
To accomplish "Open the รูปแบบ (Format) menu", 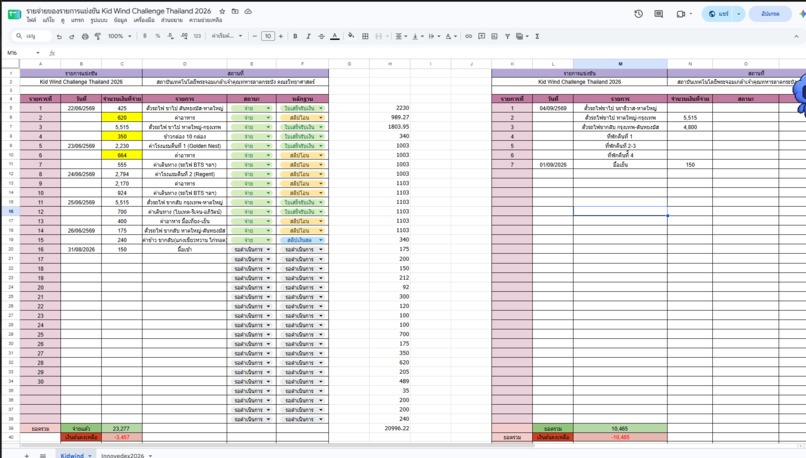I will (99, 20).
